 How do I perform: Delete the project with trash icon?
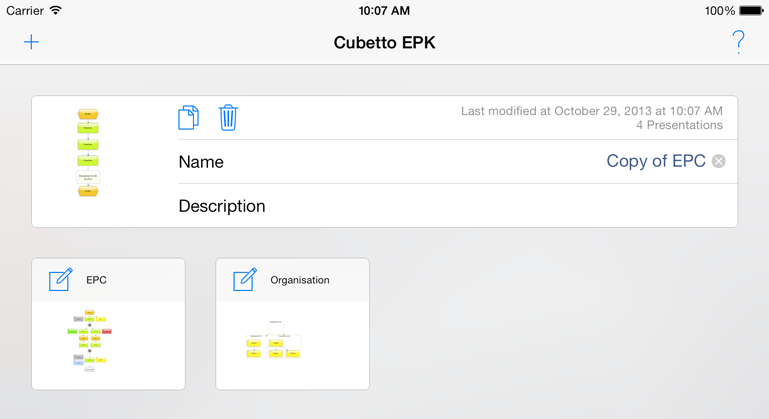(228, 118)
